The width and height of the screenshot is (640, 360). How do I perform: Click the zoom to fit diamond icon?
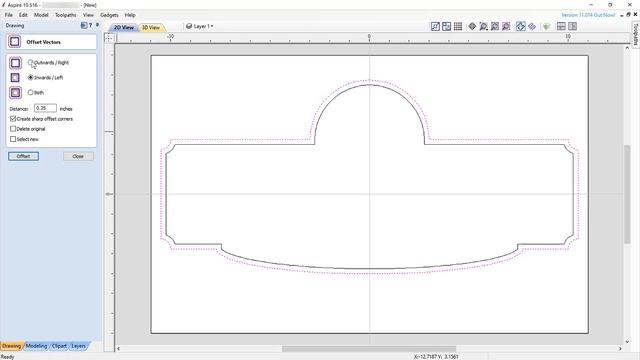(x=472, y=27)
